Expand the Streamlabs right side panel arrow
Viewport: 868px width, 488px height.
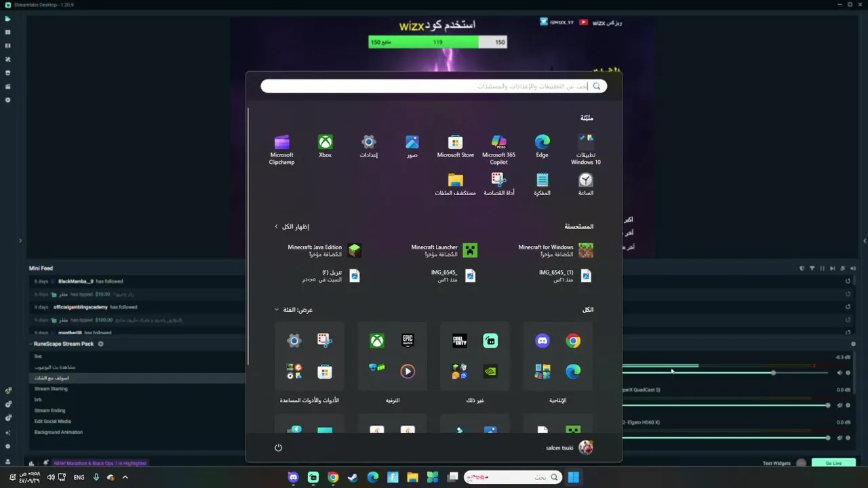point(864,241)
